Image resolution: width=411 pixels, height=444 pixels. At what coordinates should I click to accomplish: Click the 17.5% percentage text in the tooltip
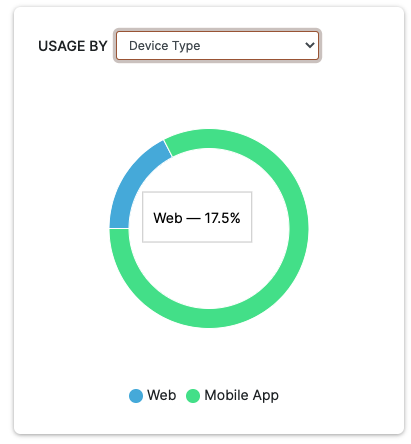point(222,218)
